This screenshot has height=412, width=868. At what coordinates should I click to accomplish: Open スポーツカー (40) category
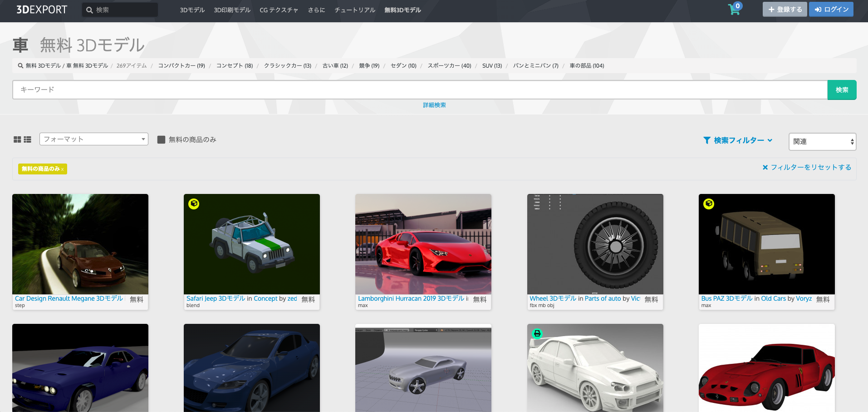click(x=449, y=66)
